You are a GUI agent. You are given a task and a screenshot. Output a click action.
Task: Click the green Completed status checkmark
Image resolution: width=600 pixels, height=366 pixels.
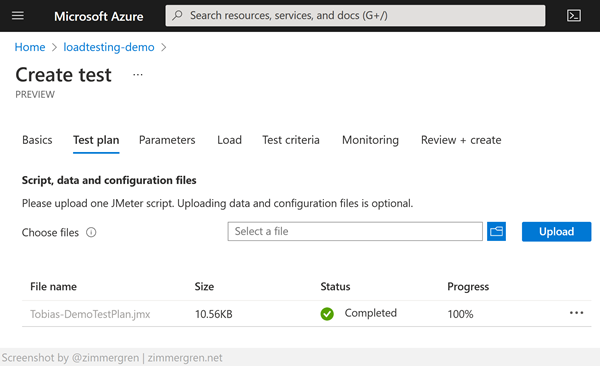(x=327, y=314)
